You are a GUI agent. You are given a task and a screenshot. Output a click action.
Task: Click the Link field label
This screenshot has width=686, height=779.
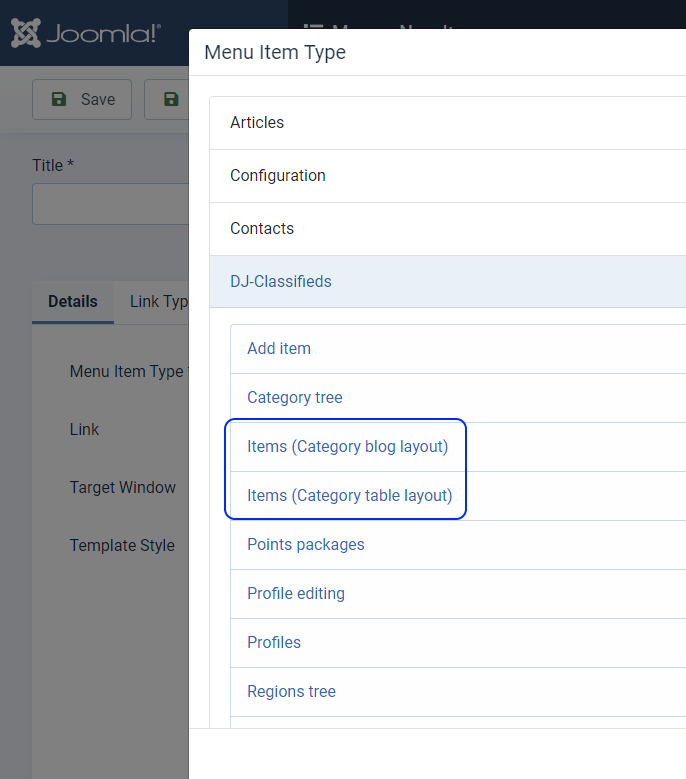pos(84,429)
